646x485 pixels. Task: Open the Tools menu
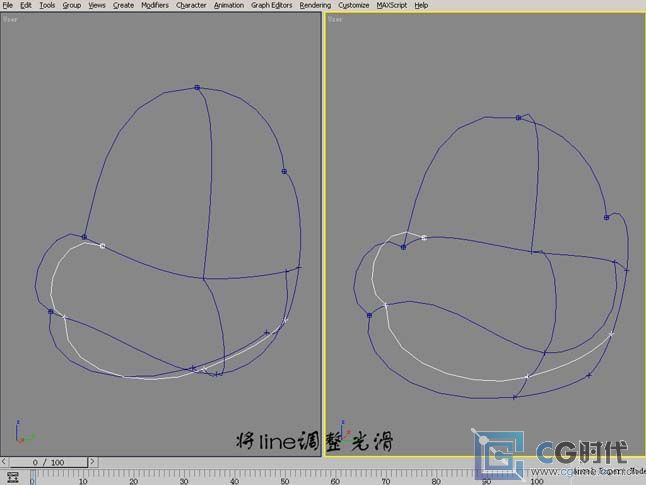tap(47, 5)
